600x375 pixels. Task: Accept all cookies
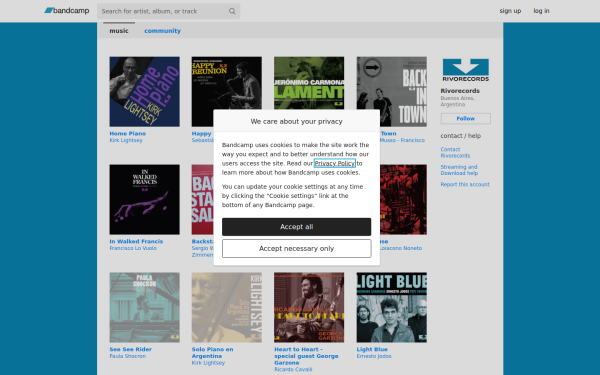296,227
